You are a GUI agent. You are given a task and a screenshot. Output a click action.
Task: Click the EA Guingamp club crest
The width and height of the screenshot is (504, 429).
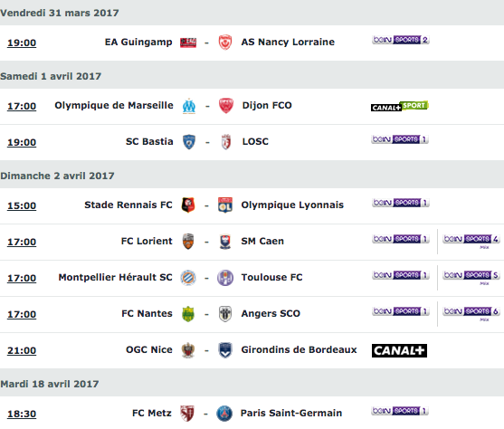(x=188, y=43)
